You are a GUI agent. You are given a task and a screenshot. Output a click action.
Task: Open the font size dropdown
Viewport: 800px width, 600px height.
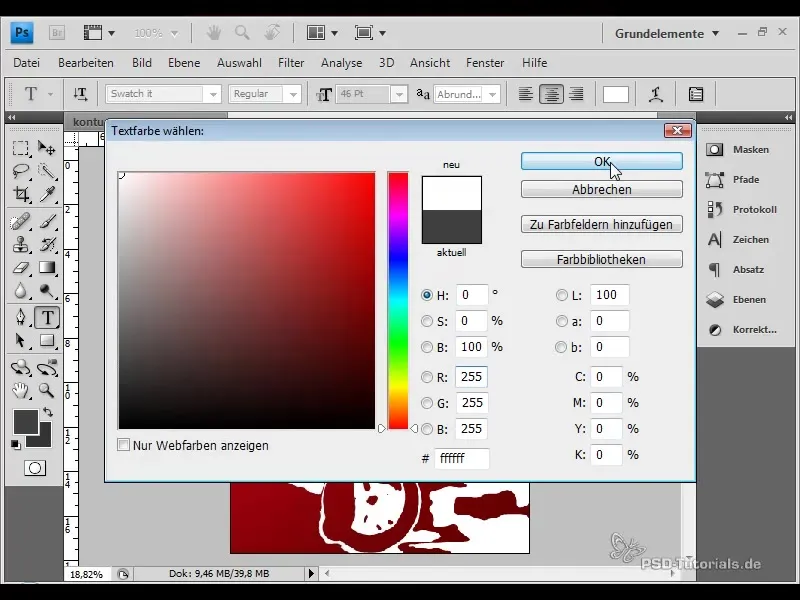[399, 94]
